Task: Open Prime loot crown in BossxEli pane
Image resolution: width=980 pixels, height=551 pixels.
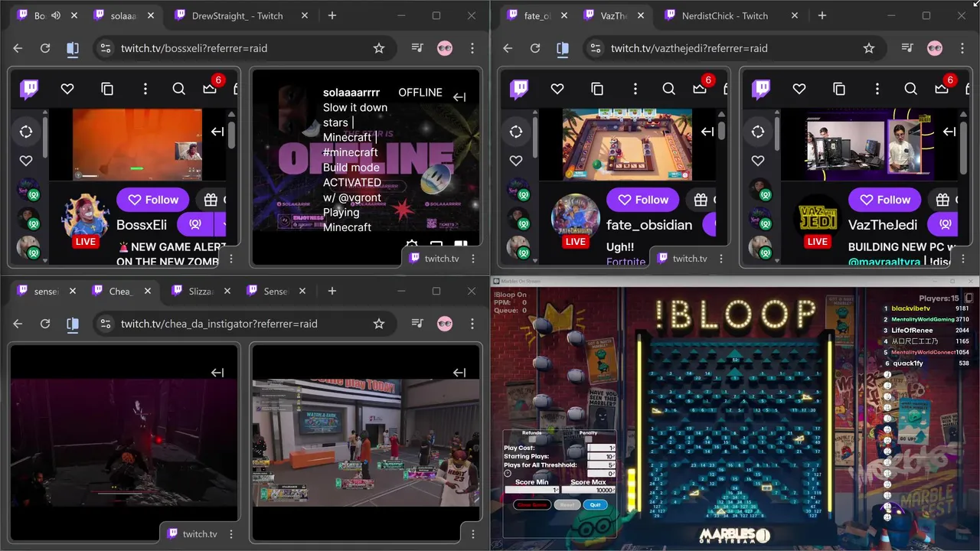Action: (x=209, y=90)
